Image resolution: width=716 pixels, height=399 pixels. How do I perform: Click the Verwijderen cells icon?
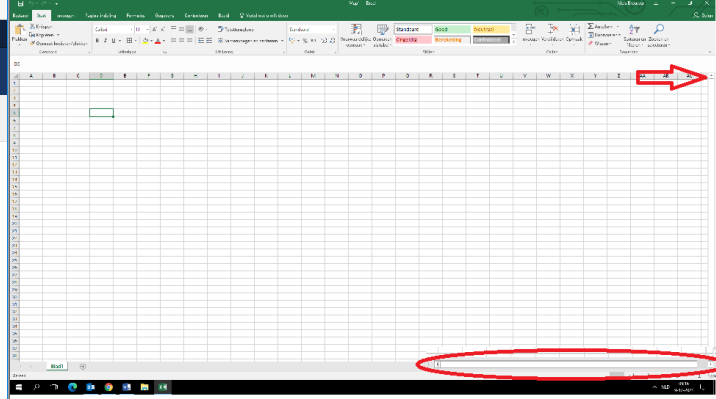553,30
